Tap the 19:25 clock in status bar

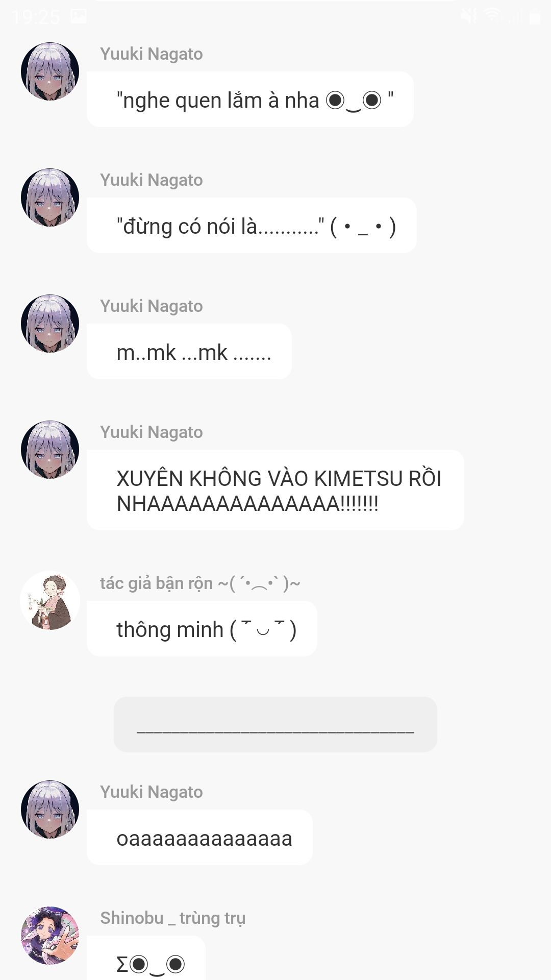click(x=36, y=17)
